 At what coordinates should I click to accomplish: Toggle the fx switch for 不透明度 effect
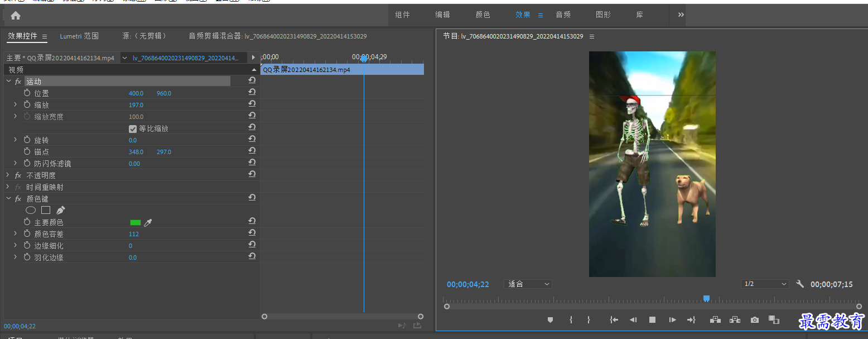pyautogui.click(x=18, y=175)
